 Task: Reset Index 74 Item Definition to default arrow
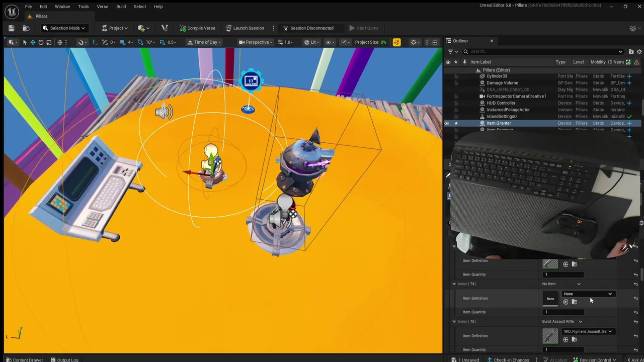point(636,299)
